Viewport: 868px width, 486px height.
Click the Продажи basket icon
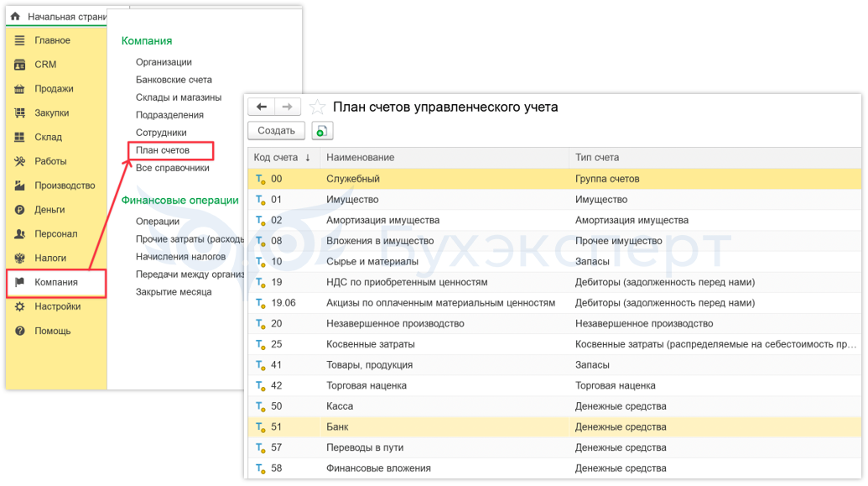(19, 89)
